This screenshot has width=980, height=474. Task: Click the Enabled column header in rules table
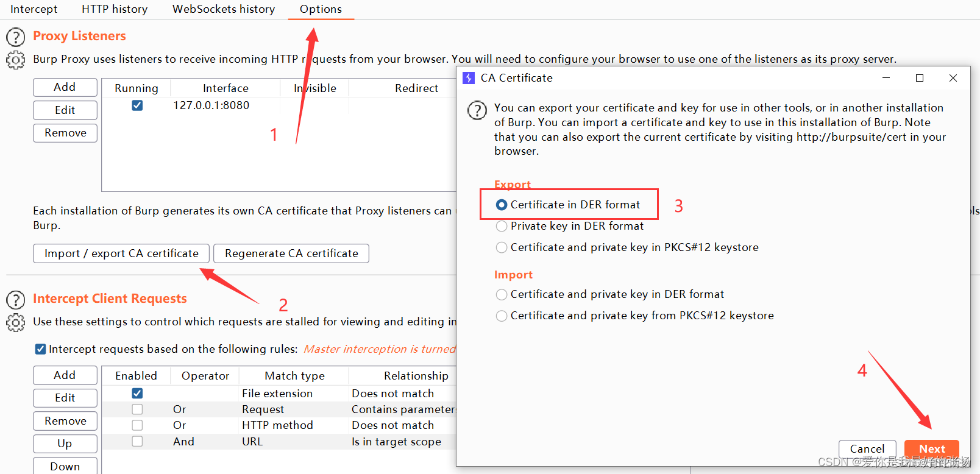click(137, 376)
